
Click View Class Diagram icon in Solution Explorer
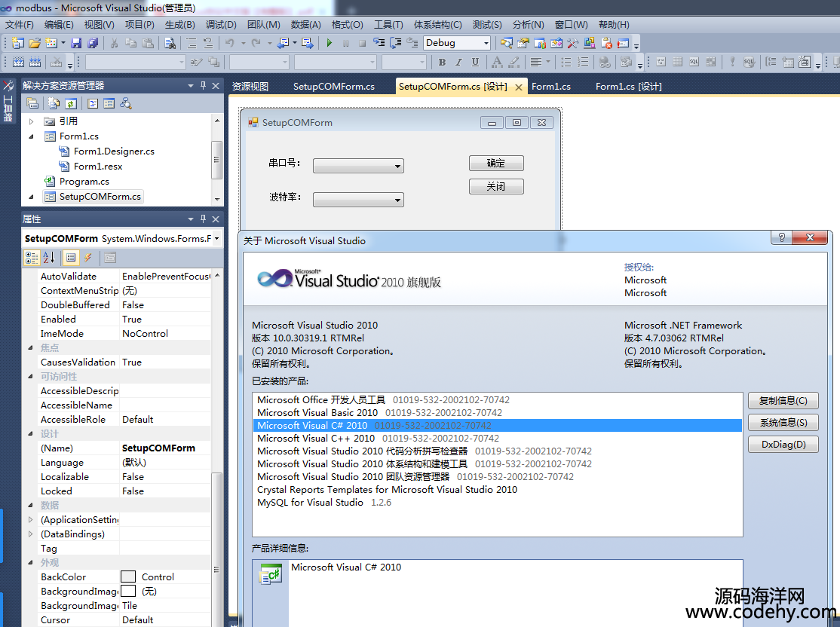(126, 103)
